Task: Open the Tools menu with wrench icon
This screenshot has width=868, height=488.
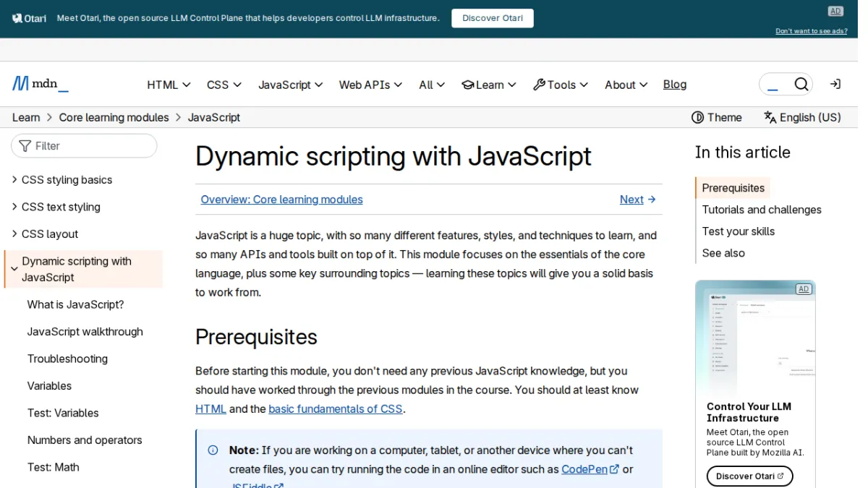Action: [561, 85]
